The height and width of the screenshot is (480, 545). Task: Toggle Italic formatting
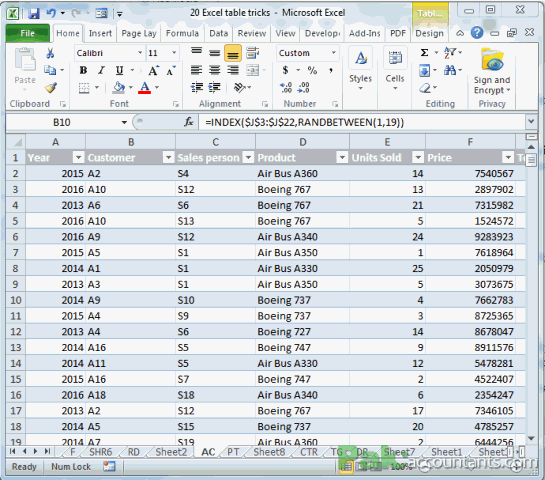tap(101, 71)
